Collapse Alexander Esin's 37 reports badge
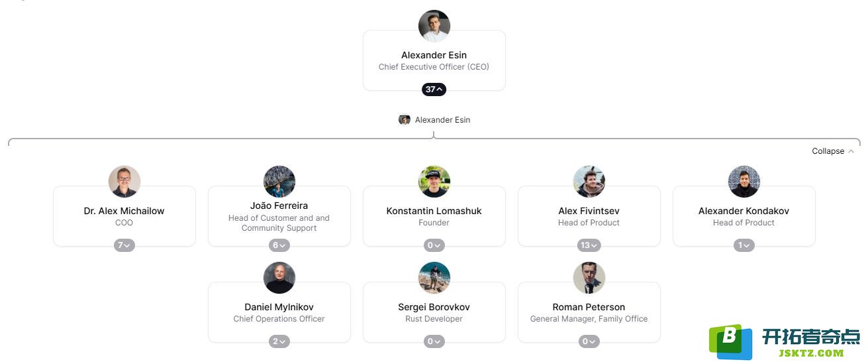Screen dimensions: 868x362 coord(434,90)
